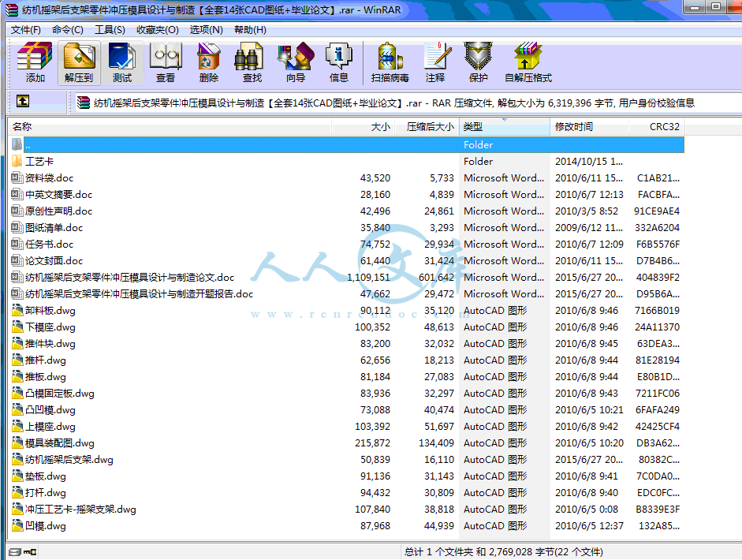Click the 添加 (Add) toolbar icon

(x=35, y=62)
